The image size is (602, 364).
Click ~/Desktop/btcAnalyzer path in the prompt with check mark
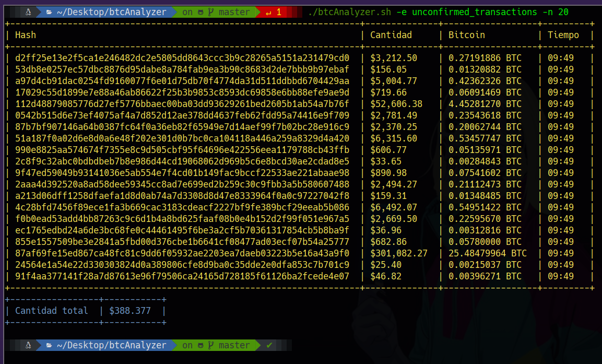pyautogui.click(x=111, y=345)
